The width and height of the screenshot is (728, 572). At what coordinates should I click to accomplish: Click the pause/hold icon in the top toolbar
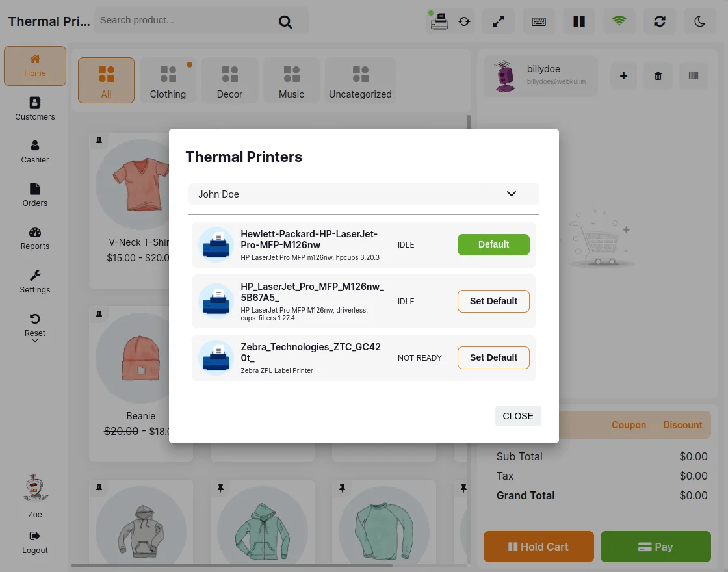pos(578,21)
